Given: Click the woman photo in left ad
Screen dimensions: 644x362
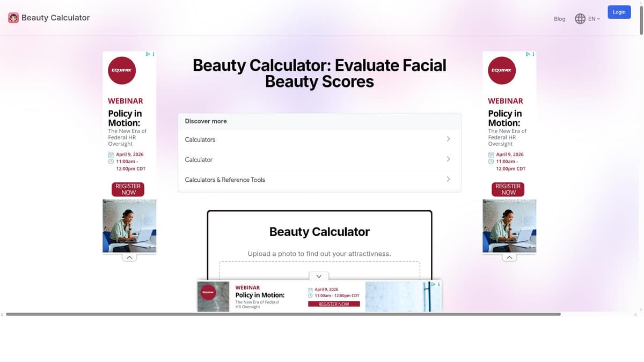Looking at the screenshot, I should click(129, 226).
